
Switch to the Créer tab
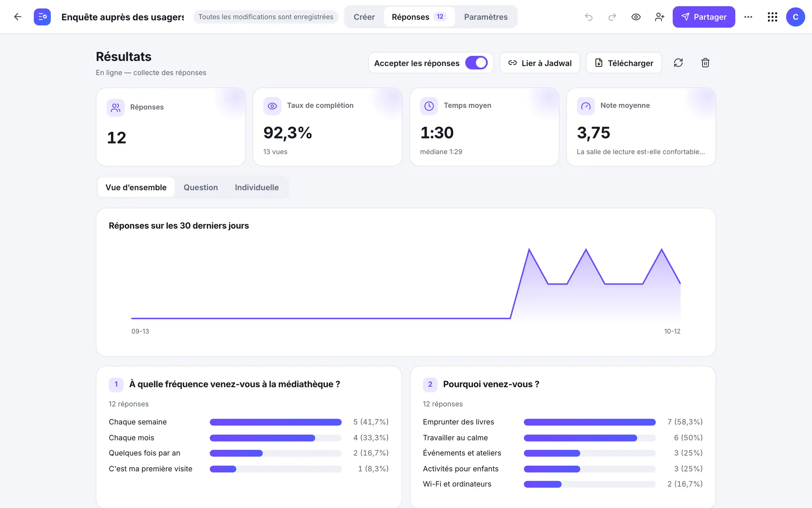click(364, 17)
